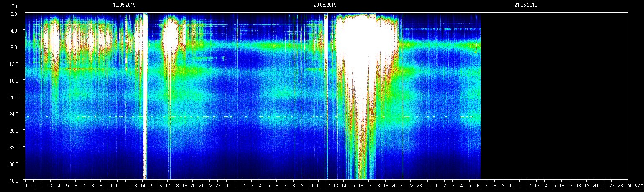Select the 40.0 frequency axis tick label

(x=13, y=180)
